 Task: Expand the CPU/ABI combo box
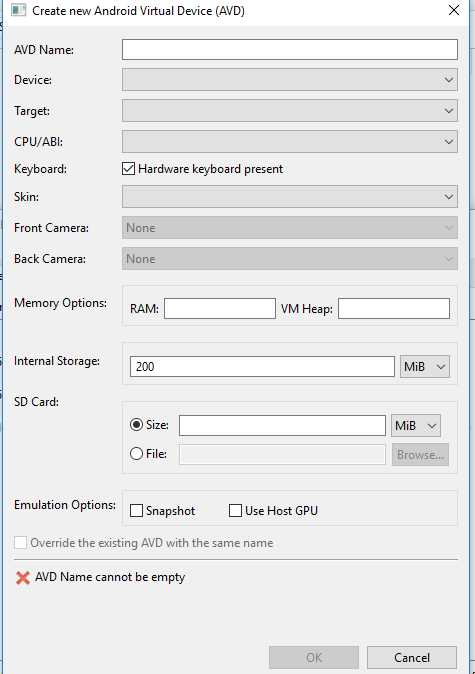pos(289,141)
